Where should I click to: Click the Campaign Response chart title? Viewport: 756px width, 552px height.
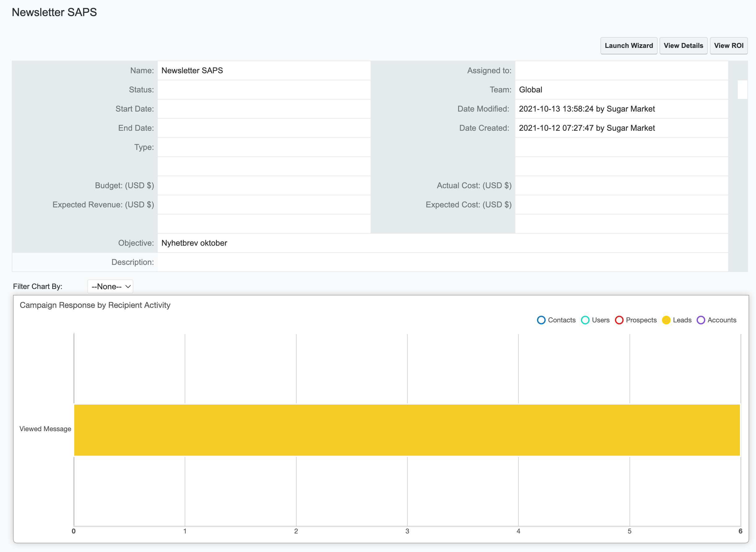coord(95,305)
